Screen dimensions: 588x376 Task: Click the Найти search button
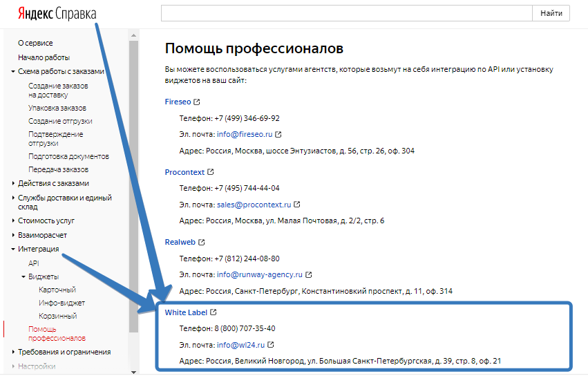[x=551, y=13]
